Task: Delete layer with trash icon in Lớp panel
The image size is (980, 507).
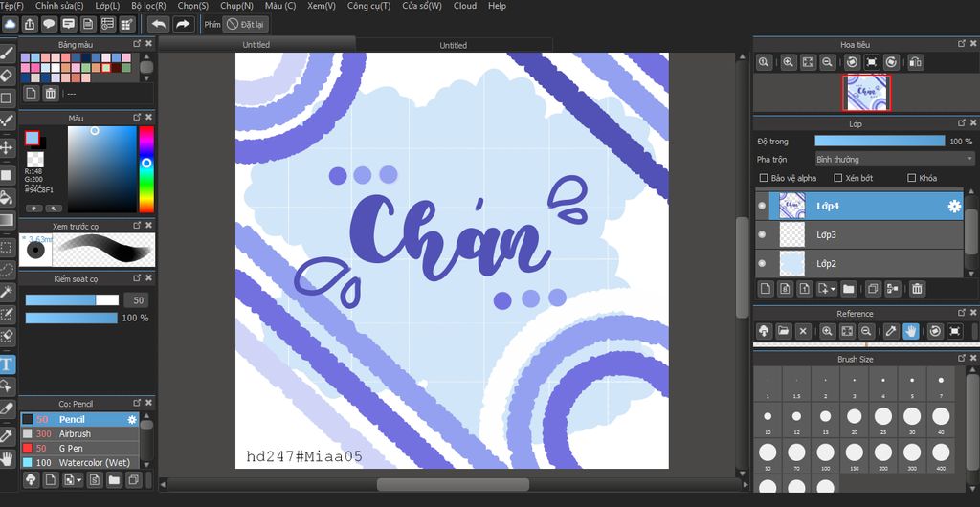Action: click(x=917, y=289)
